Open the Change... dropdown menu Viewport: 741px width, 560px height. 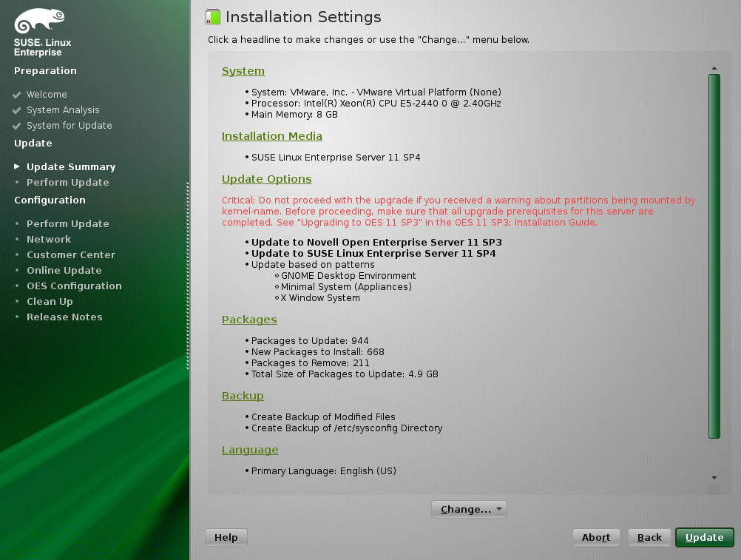coord(469,510)
